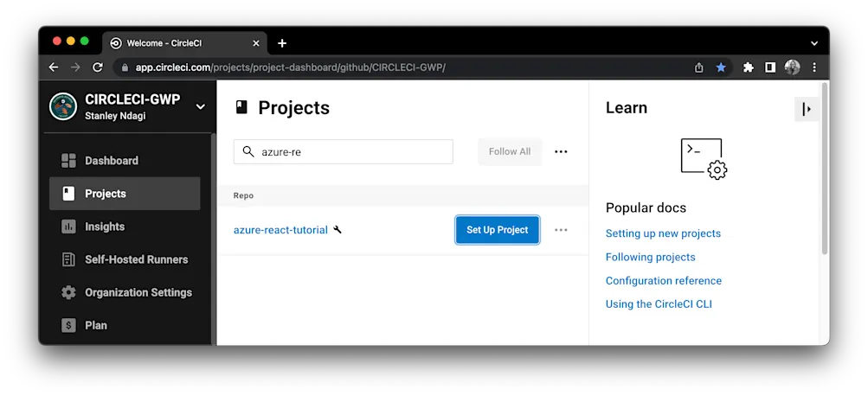Open the Plan page
This screenshot has height=396, width=868.
[x=125, y=325]
